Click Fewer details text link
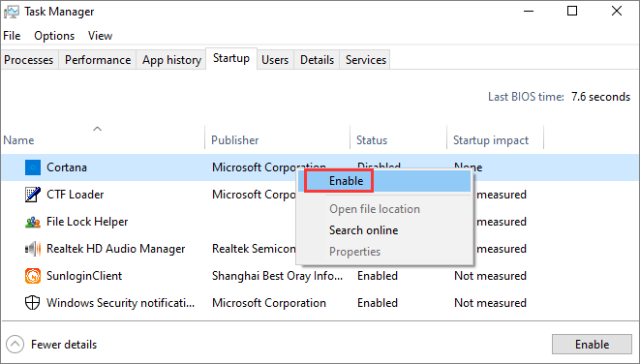 coord(64,345)
